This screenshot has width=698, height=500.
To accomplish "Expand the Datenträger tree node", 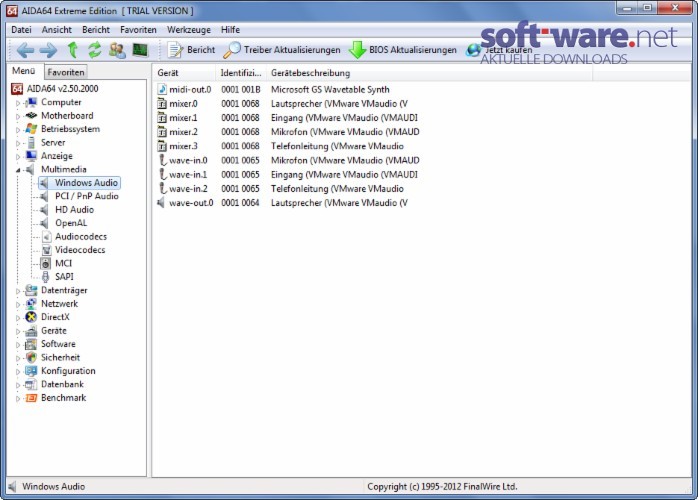I will click(x=18, y=291).
